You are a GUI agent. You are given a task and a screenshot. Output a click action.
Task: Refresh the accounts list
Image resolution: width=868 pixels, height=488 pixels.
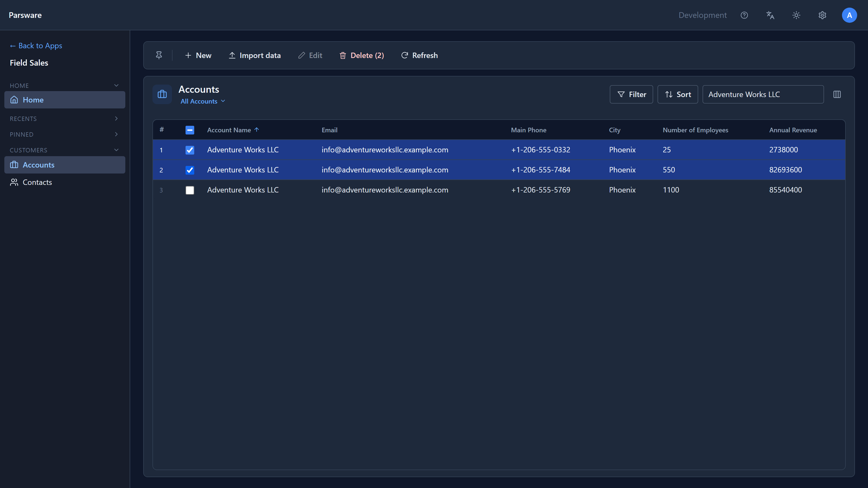coord(420,55)
